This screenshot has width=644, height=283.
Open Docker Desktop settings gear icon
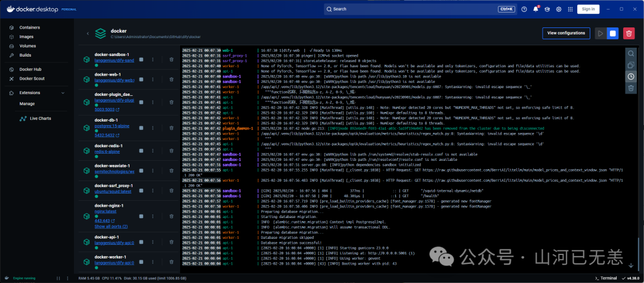pyautogui.click(x=559, y=9)
